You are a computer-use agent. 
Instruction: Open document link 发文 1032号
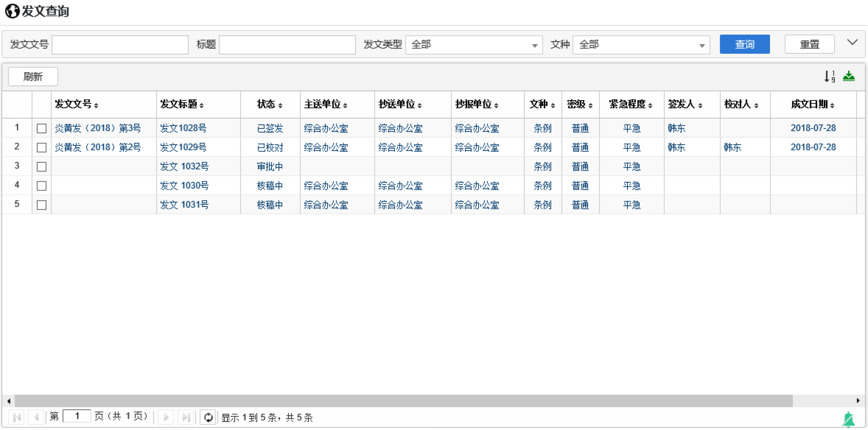(x=184, y=166)
